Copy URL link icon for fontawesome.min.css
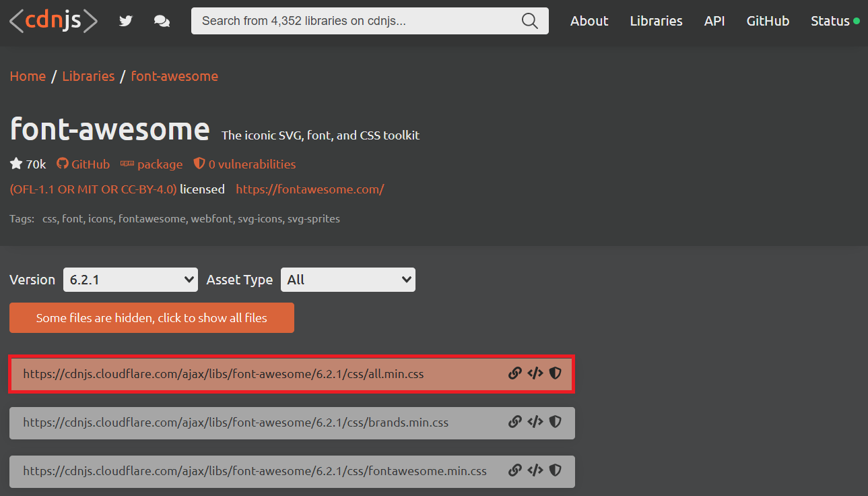Viewport: 868px width, 496px height. (x=515, y=470)
